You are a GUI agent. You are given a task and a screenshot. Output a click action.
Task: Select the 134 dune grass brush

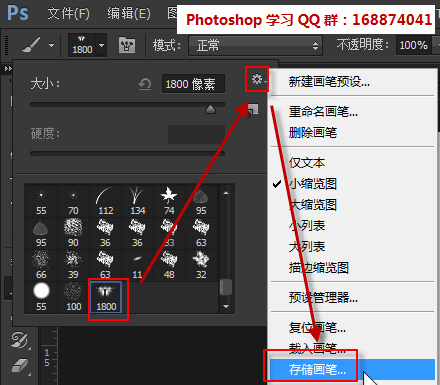(x=137, y=202)
